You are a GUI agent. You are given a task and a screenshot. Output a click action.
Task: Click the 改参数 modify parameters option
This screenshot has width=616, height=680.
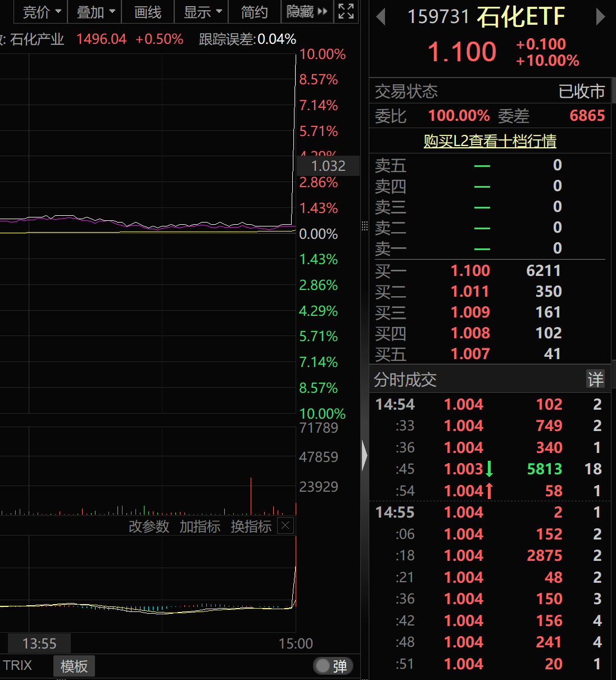click(149, 527)
